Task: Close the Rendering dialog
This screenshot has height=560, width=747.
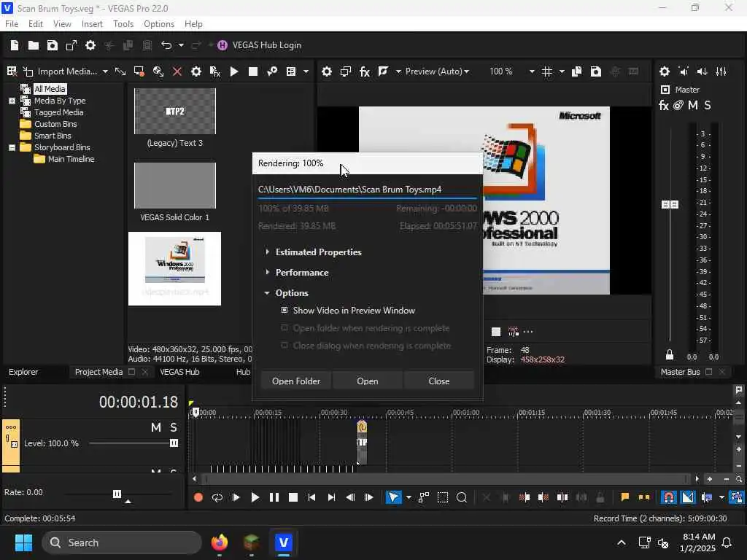Action: pos(438,381)
